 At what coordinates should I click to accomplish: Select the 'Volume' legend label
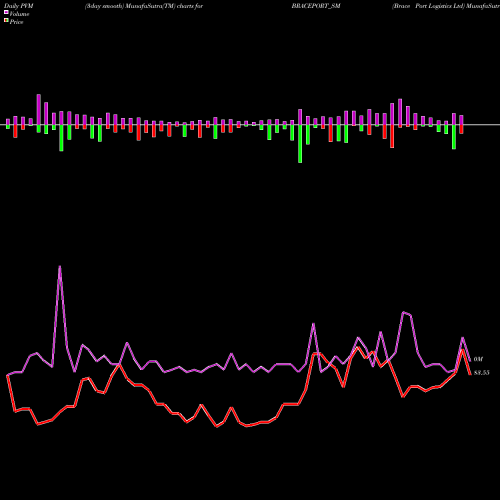(x=19, y=14)
